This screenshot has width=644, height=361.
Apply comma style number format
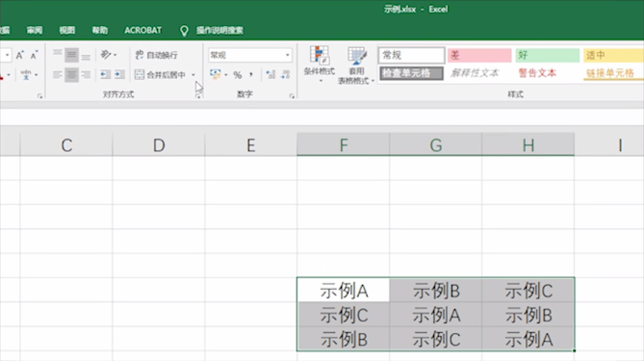pyautogui.click(x=251, y=75)
